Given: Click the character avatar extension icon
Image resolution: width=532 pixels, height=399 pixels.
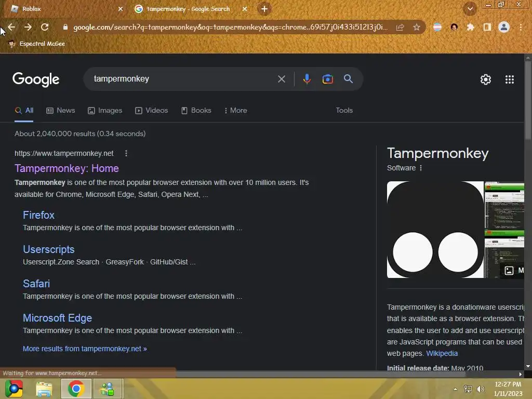Looking at the screenshot, I should [x=454, y=27].
